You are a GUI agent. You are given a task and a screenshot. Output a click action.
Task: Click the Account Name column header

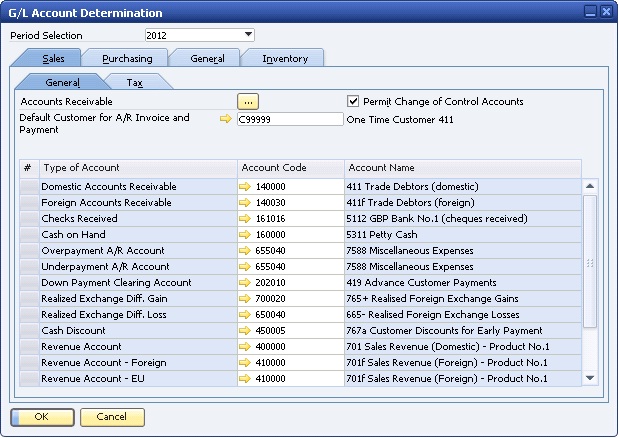[463, 168]
